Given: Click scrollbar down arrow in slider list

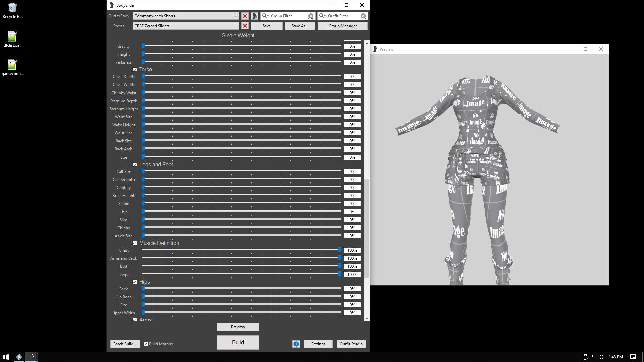Looking at the screenshot, I should click(x=367, y=318).
